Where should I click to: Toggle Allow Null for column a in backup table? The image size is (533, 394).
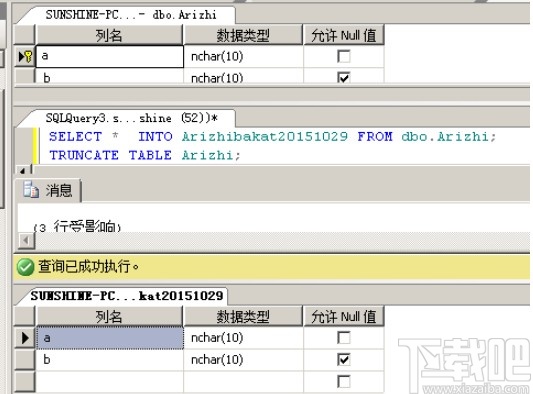pyautogui.click(x=344, y=338)
